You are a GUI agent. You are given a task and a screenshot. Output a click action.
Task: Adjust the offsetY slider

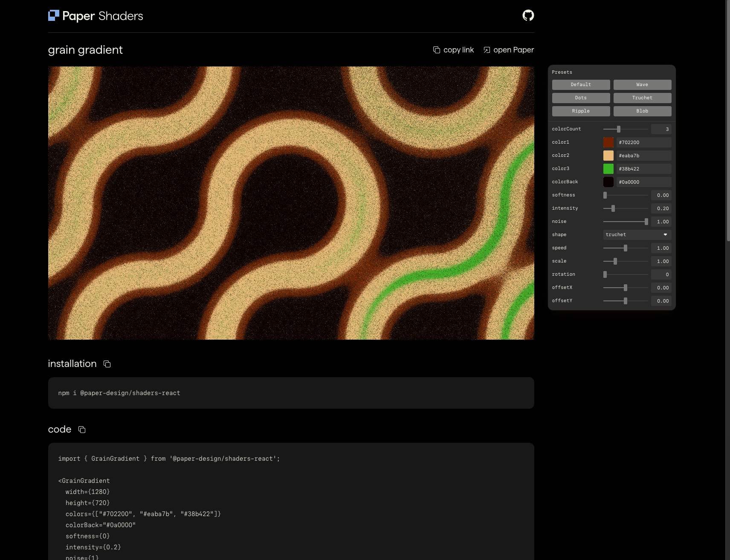coord(626,301)
